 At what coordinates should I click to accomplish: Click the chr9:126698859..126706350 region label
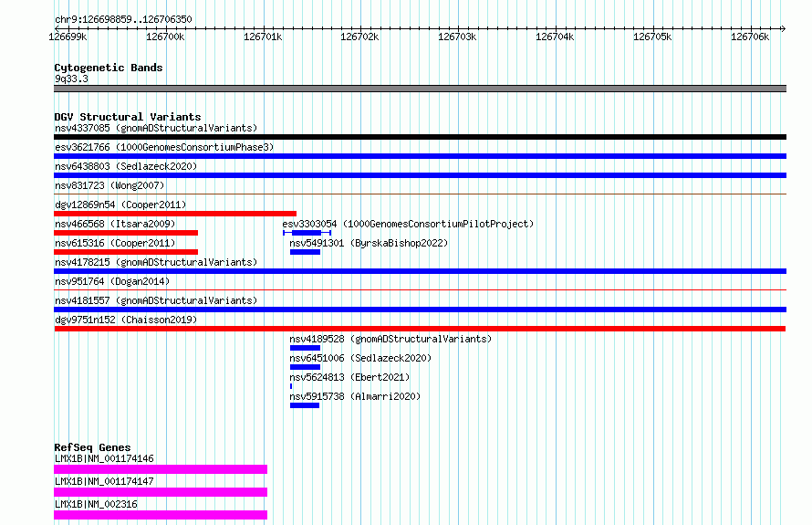[123, 19]
